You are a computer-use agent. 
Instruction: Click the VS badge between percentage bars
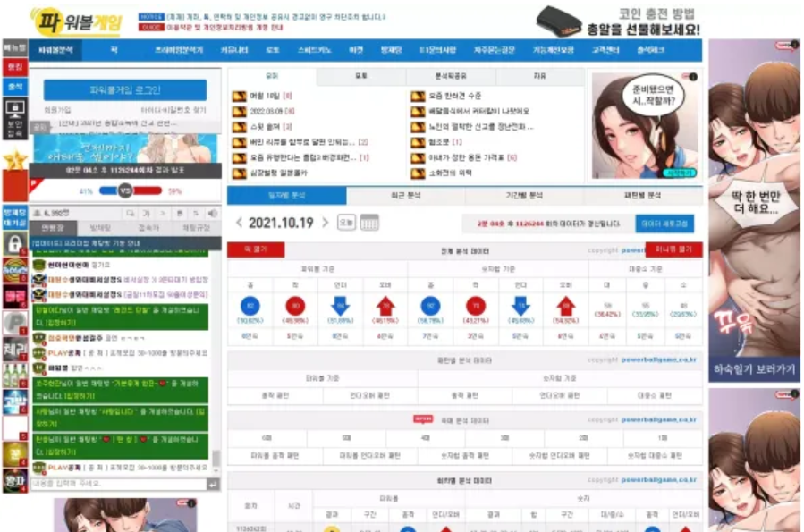pyautogui.click(x=125, y=190)
